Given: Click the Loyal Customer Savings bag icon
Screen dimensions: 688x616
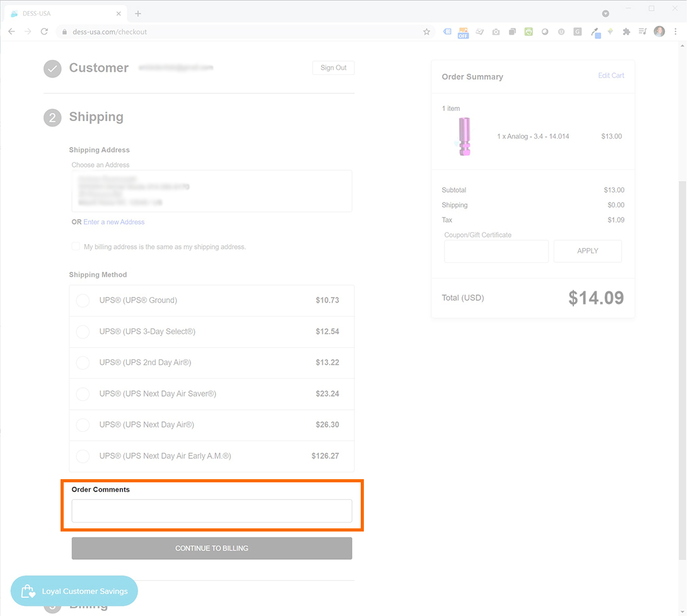Looking at the screenshot, I should pyautogui.click(x=28, y=591).
